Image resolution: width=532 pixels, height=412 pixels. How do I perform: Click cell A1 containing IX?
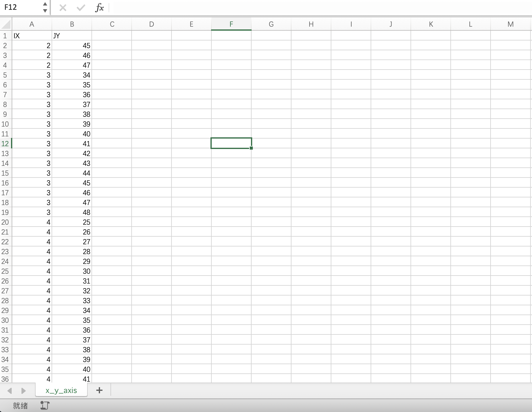coord(32,36)
